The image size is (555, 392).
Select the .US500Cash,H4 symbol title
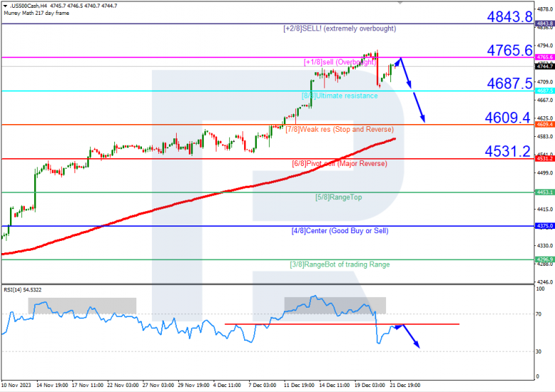pyautogui.click(x=28, y=6)
